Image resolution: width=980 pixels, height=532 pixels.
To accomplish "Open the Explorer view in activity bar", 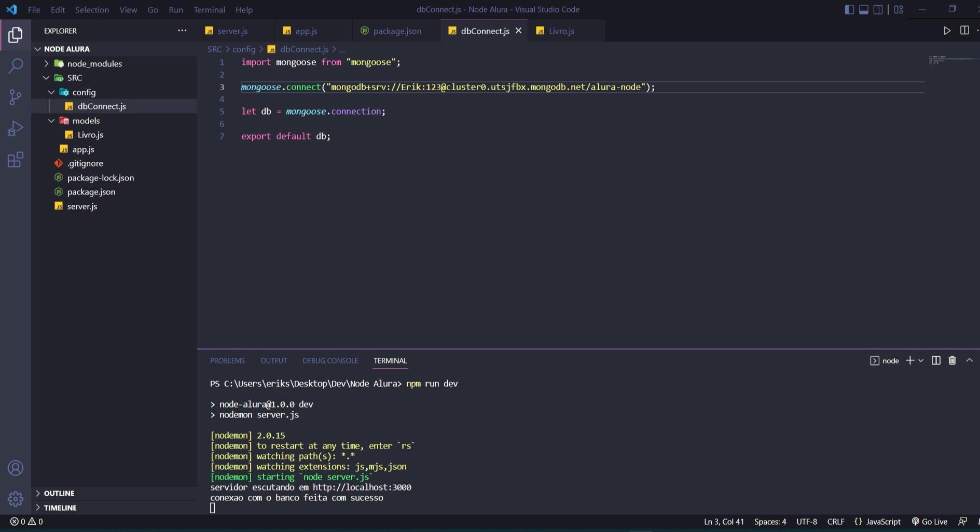I will click(16, 35).
